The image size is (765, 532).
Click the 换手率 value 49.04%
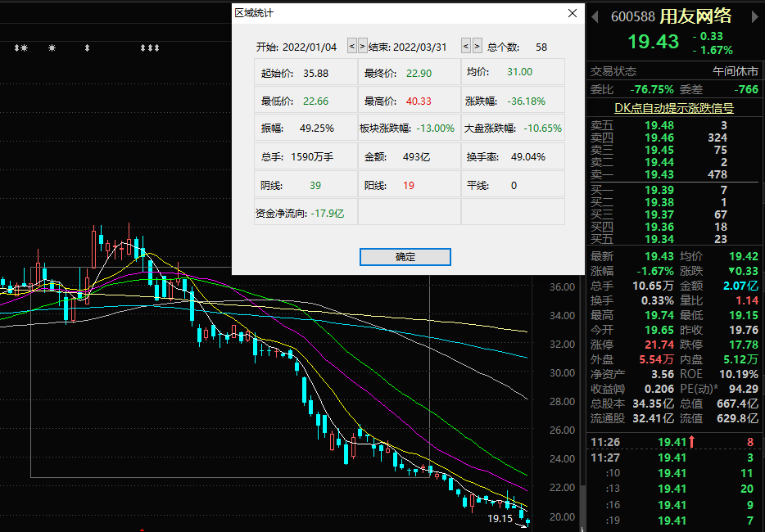click(x=528, y=157)
